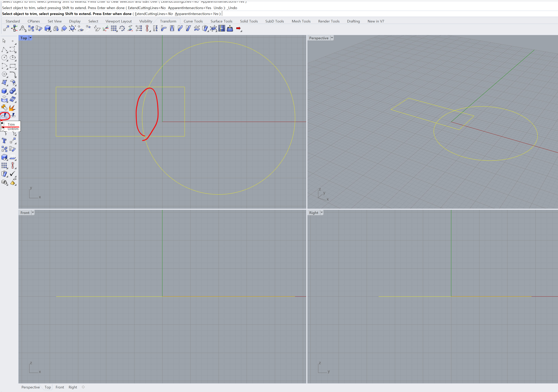Select the Mirror tool in Transform toolbar
This screenshot has height=392, width=558.
pyautogui.click(x=56, y=28)
